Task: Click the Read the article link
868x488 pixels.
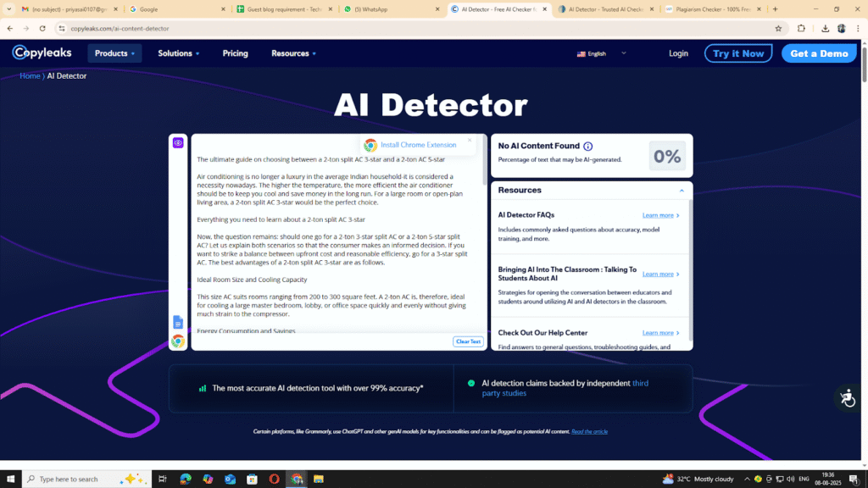Action: [589, 431]
